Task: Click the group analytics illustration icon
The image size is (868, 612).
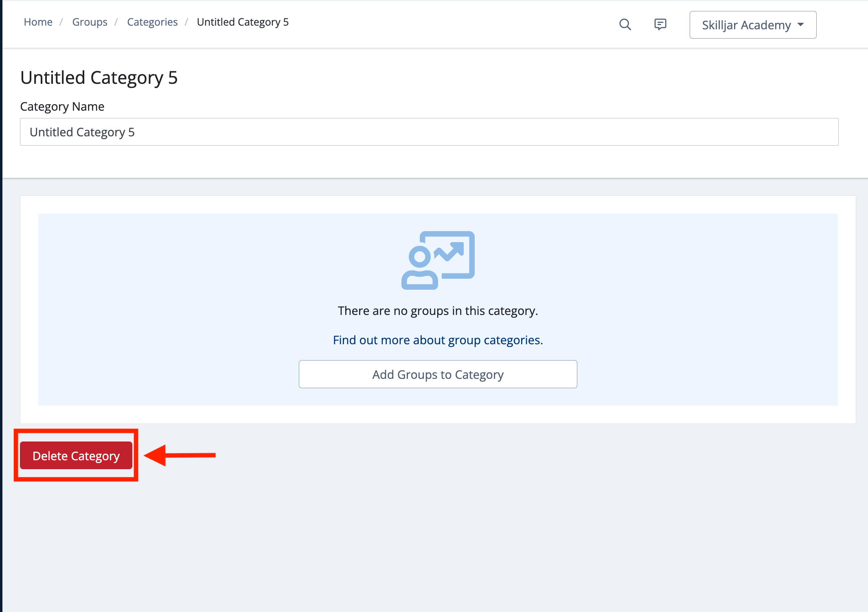Action: pyautogui.click(x=438, y=260)
